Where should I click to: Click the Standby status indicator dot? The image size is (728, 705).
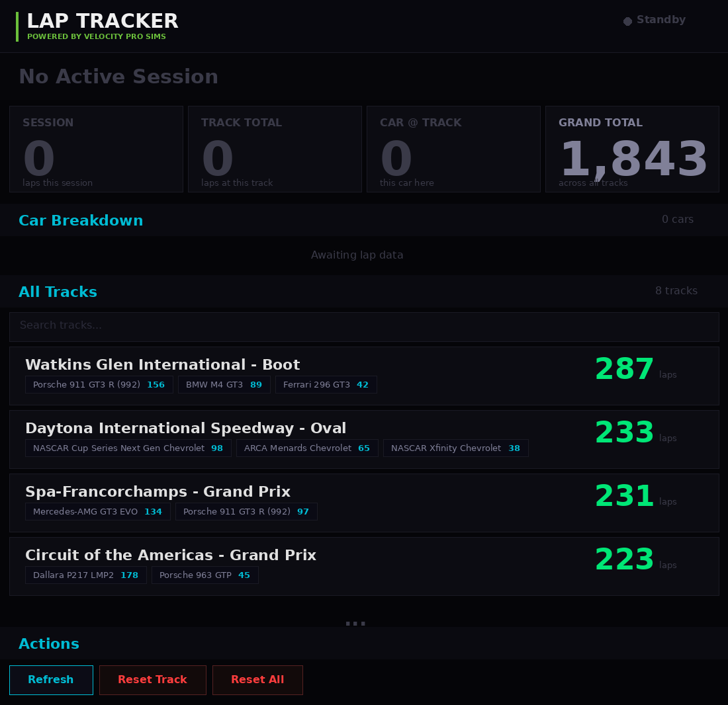click(x=627, y=21)
